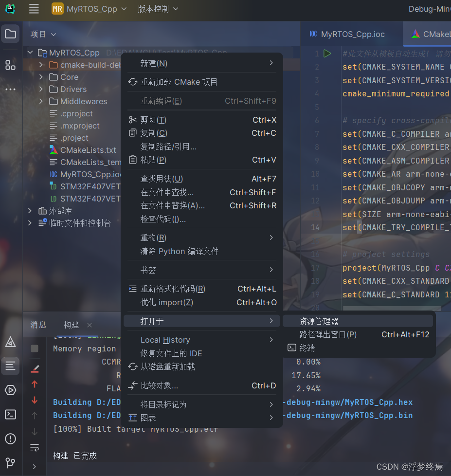Choose 查找用法(U)
The image size is (451, 476).
[202, 179]
